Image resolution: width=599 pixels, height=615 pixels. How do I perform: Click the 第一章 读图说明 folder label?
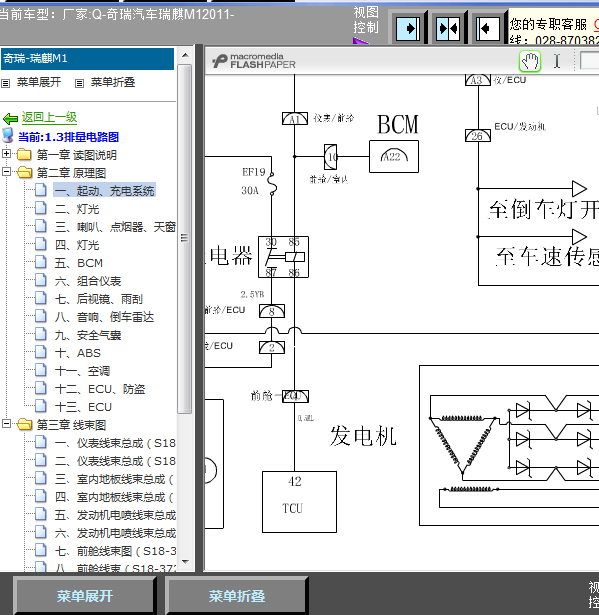(77, 155)
